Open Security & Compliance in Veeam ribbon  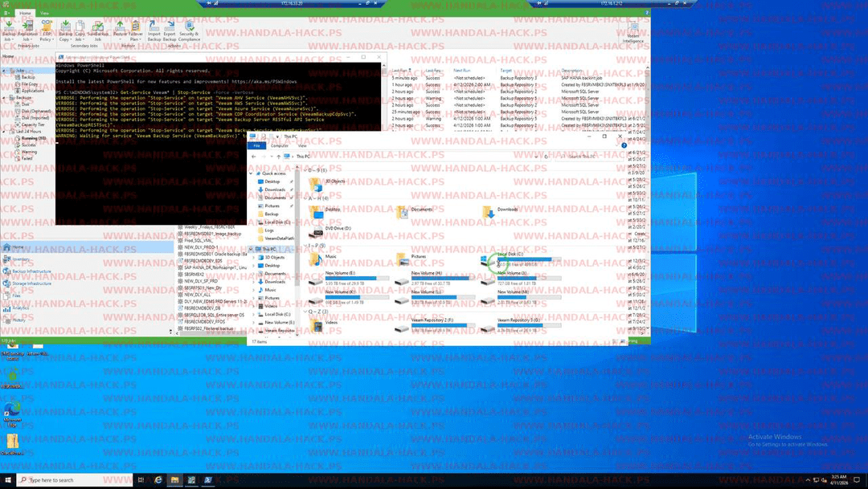189,31
